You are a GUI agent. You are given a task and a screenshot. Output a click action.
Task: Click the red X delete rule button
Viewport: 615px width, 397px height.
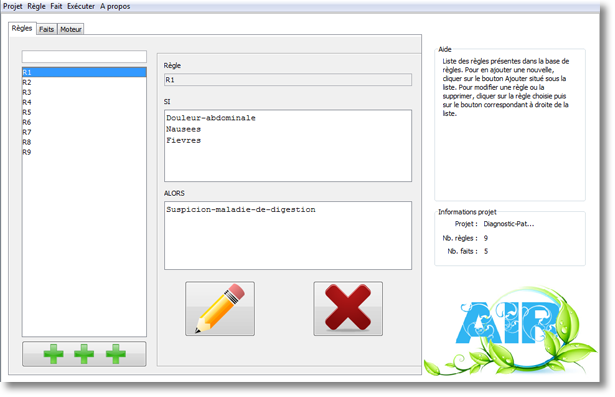[x=348, y=308]
